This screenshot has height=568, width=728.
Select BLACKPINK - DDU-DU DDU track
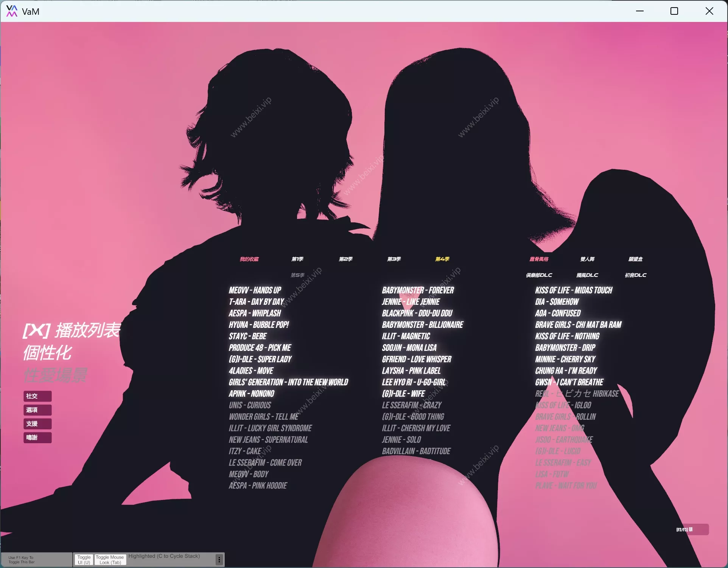point(417,313)
